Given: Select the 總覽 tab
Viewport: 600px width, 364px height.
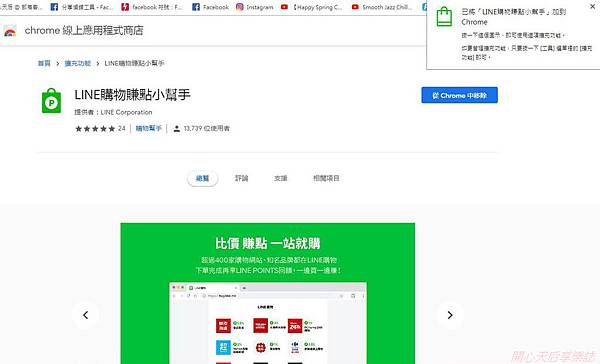Looking at the screenshot, I should [x=202, y=178].
